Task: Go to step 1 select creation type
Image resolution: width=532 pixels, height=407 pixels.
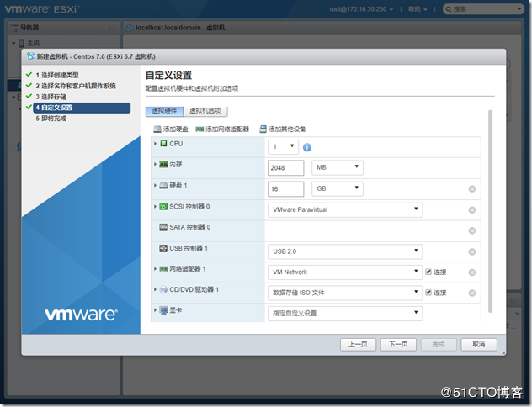Action: pos(57,75)
